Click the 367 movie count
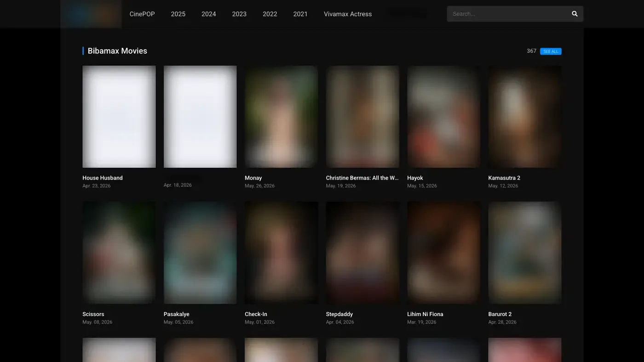This screenshot has width=644, height=362. click(x=532, y=51)
